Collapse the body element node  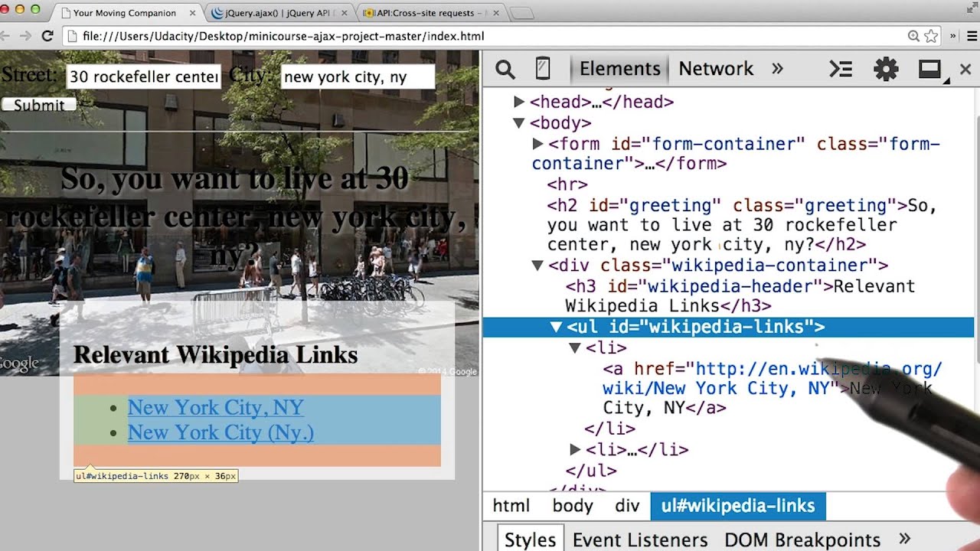point(518,122)
